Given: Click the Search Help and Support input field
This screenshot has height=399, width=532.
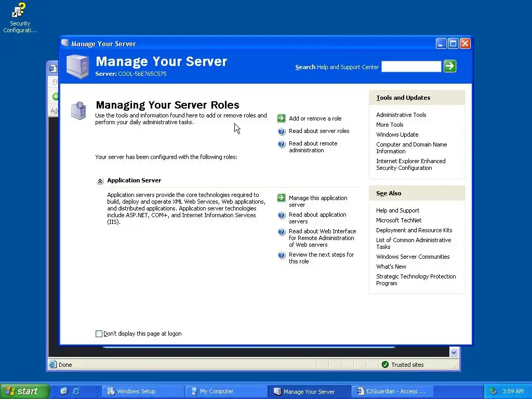Looking at the screenshot, I should (x=411, y=66).
